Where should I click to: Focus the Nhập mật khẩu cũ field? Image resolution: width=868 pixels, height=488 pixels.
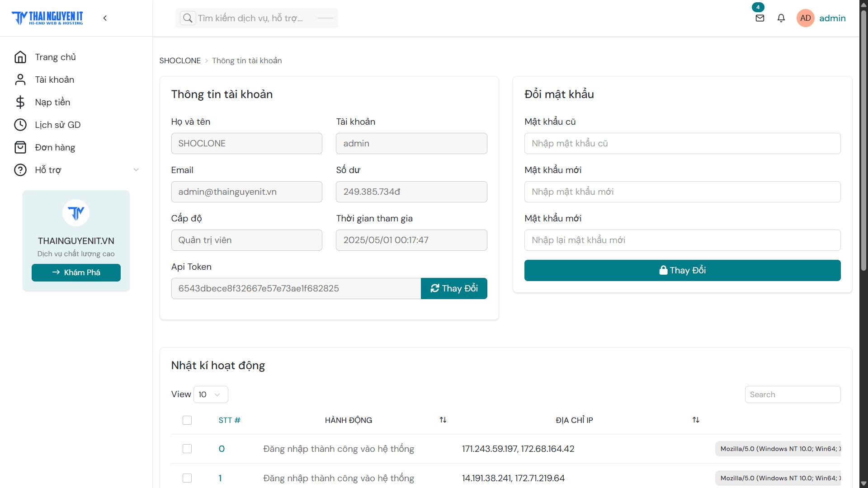click(682, 143)
